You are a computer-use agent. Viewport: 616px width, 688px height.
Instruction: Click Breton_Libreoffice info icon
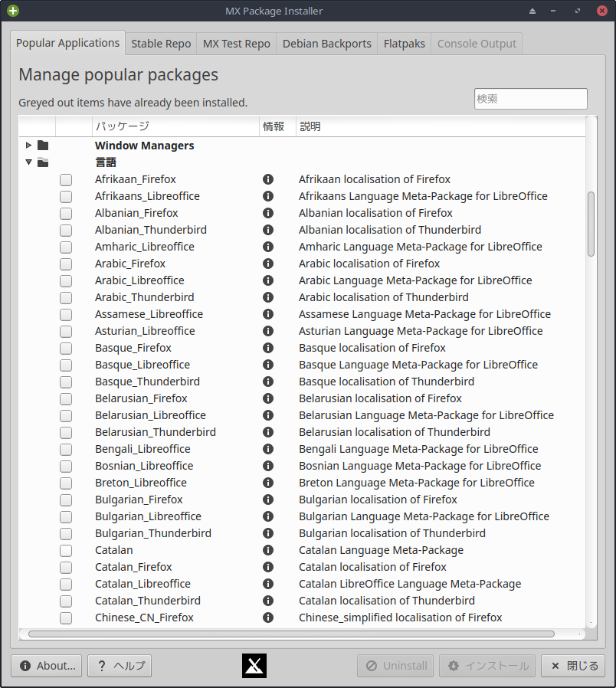(268, 483)
